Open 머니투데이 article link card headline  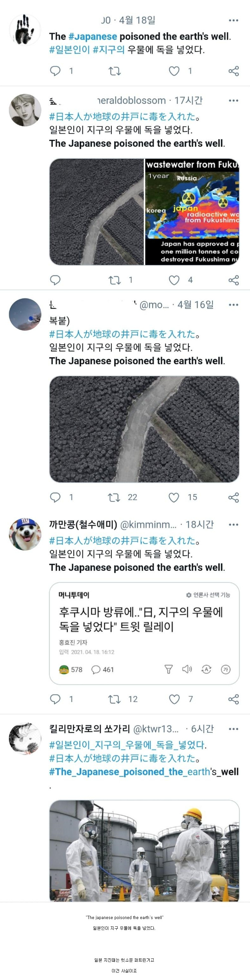coord(141,619)
